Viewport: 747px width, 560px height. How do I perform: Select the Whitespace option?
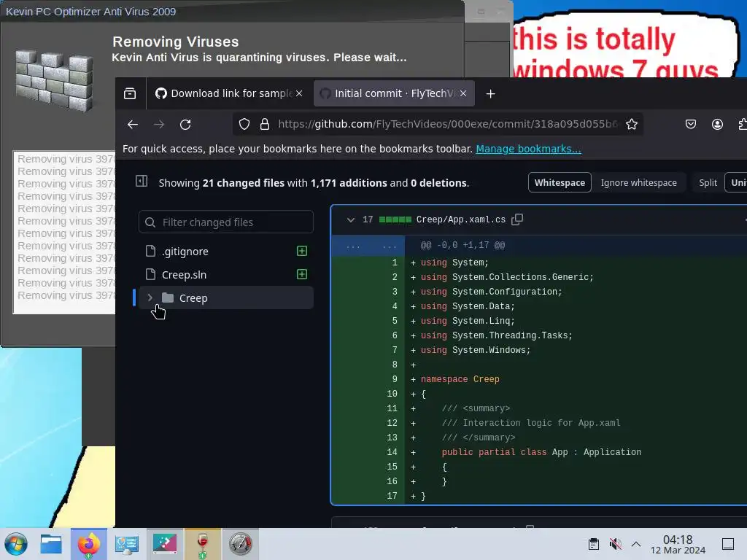[560, 183]
